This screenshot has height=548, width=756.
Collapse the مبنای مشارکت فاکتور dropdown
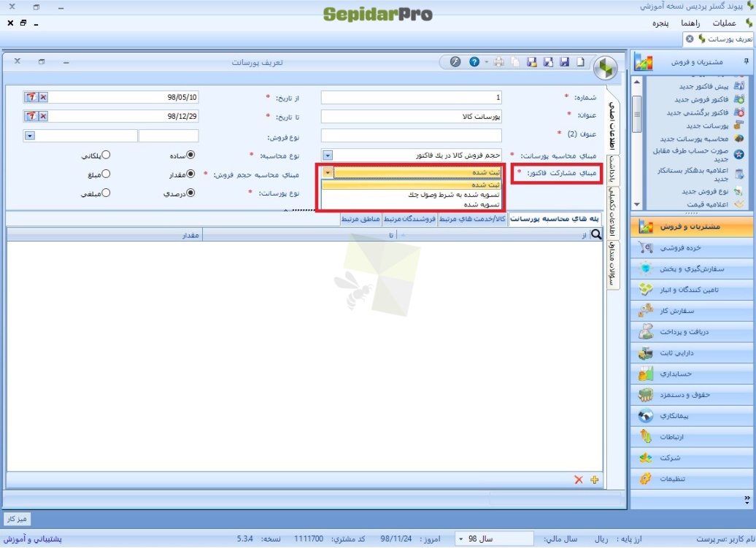click(x=328, y=172)
